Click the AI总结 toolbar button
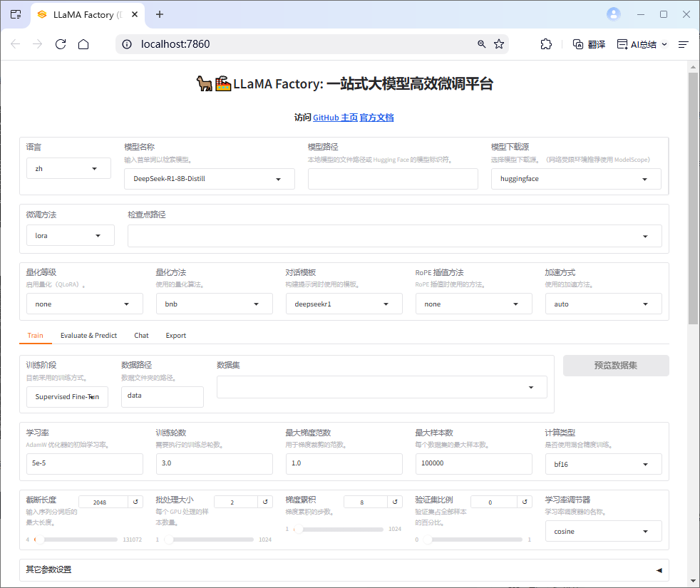Screen dimensions: 700x588 (637, 44)
